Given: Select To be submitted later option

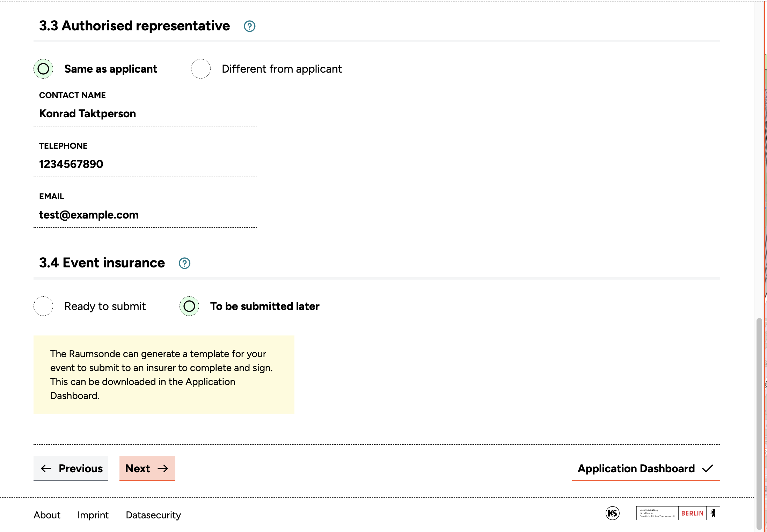Looking at the screenshot, I should pos(189,306).
